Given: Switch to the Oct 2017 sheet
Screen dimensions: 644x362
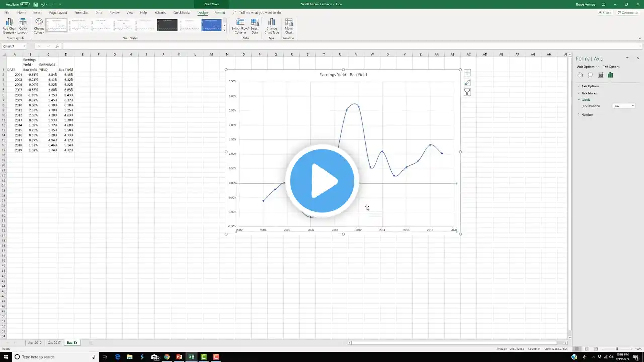Looking at the screenshot, I should click(54, 343).
